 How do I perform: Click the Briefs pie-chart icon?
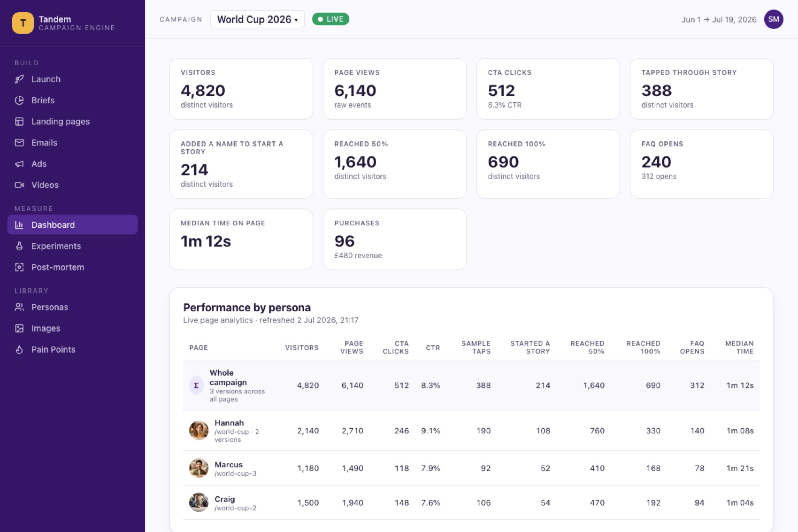[19, 100]
